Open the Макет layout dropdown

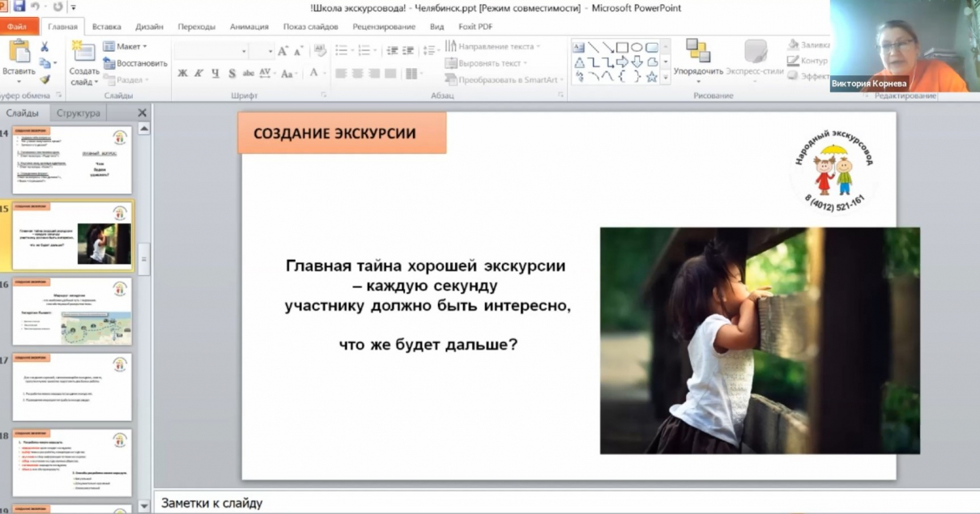tap(125, 46)
